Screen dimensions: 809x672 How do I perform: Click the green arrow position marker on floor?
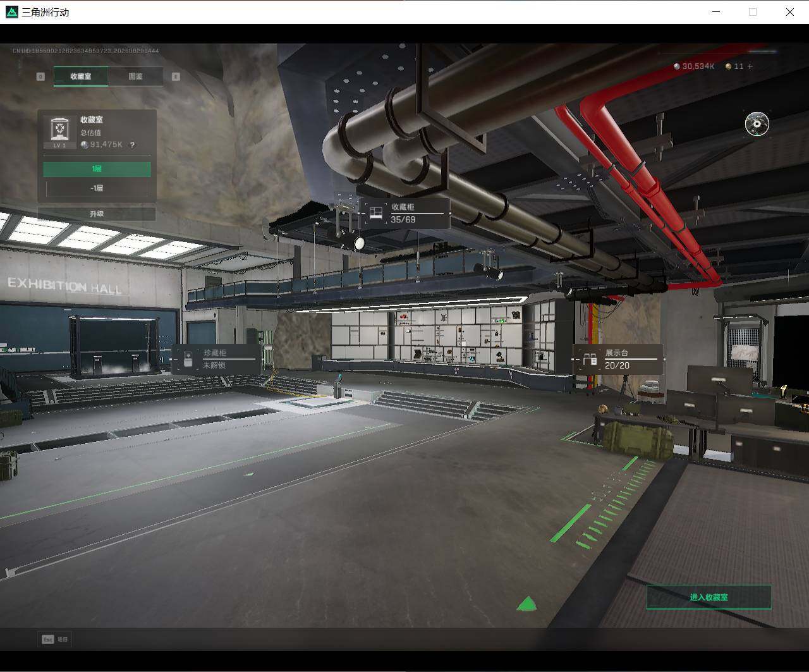click(x=526, y=604)
